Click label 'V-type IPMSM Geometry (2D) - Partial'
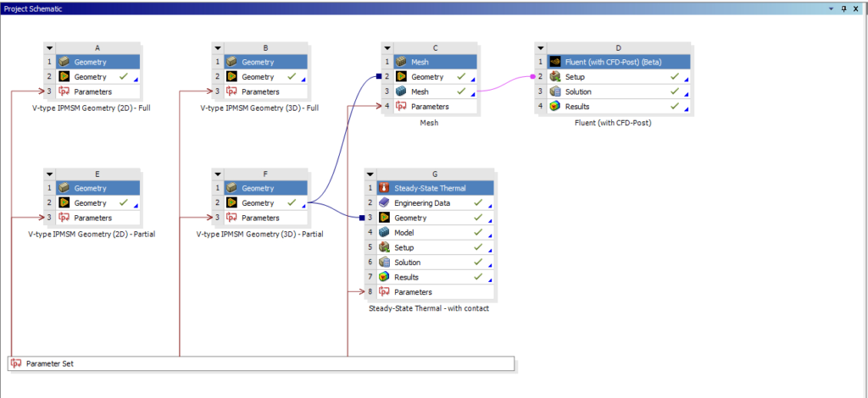 tap(92, 234)
